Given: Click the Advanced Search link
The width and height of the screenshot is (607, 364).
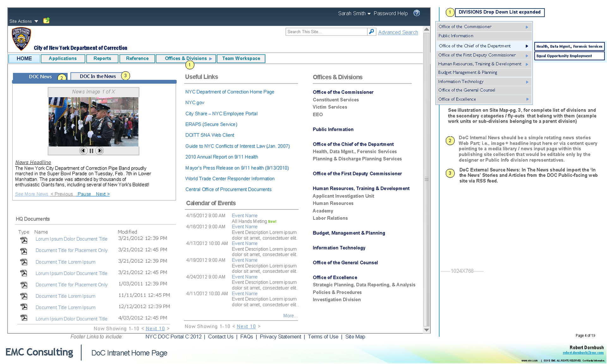Looking at the screenshot, I should pos(398,32).
